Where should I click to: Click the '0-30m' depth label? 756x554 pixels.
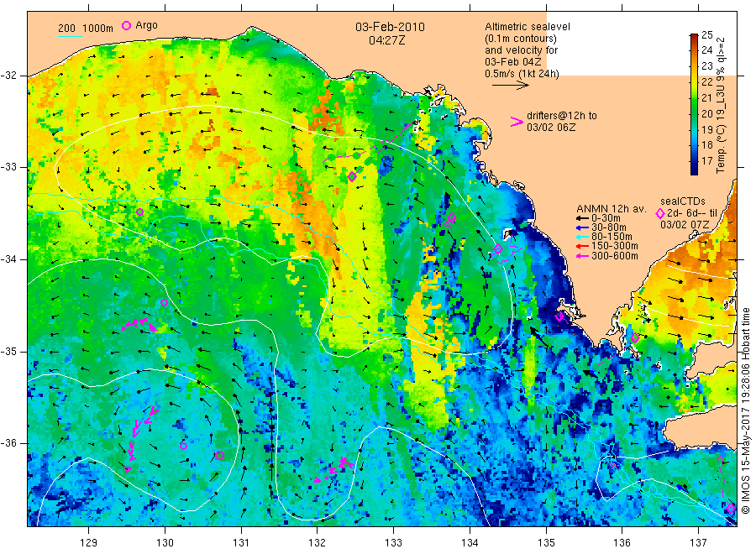pos(606,218)
